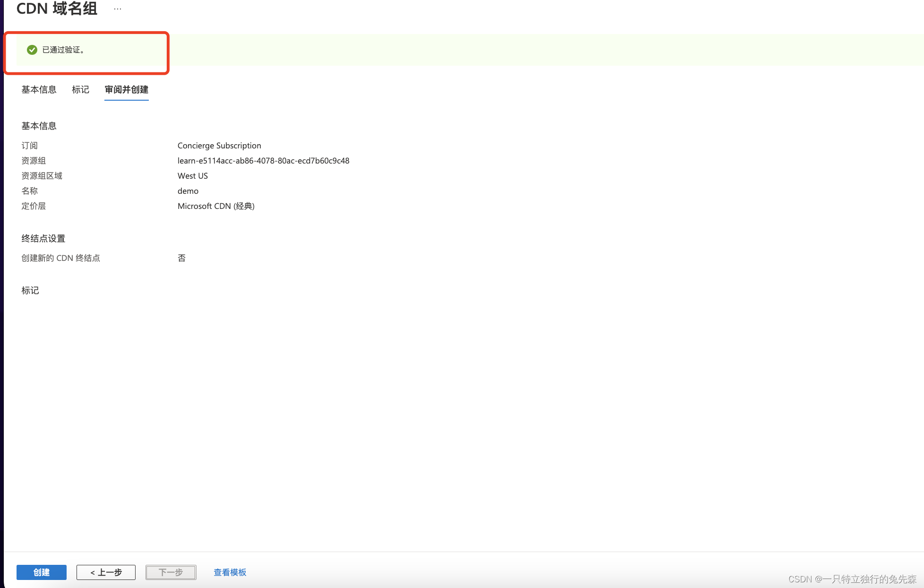Click the resource group name learn-e5114acc value
The height and width of the screenshot is (588, 924).
[263, 161]
